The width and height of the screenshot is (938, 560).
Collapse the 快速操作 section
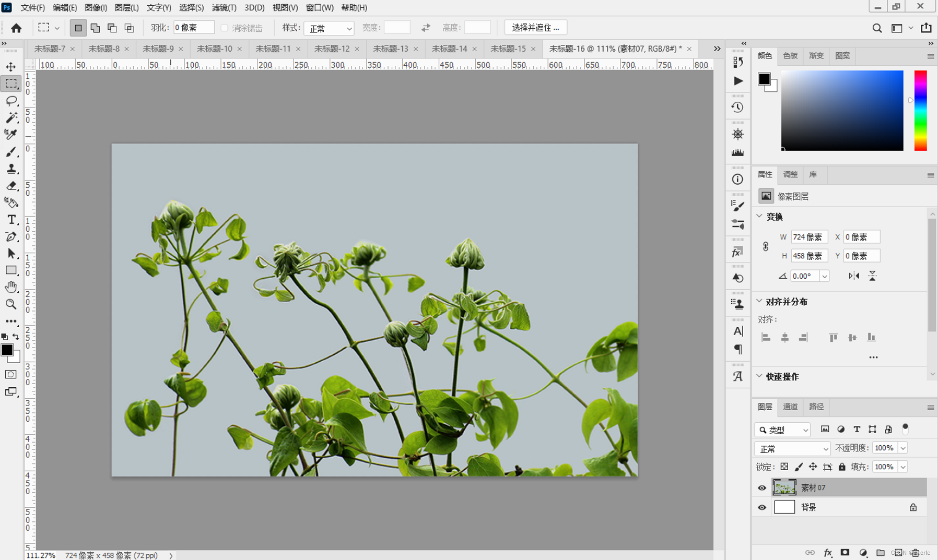pos(759,376)
